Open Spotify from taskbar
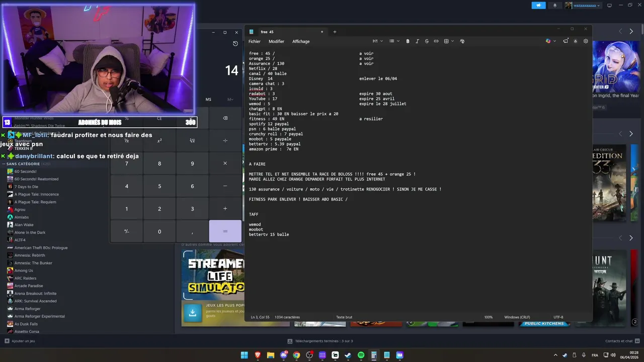The image size is (644, 362). pos(361,355)
